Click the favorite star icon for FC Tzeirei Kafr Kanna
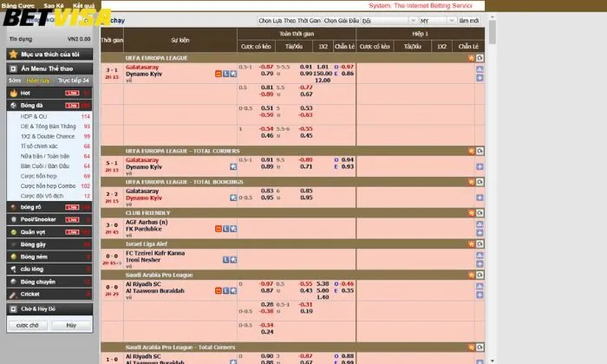 (234, 258)
